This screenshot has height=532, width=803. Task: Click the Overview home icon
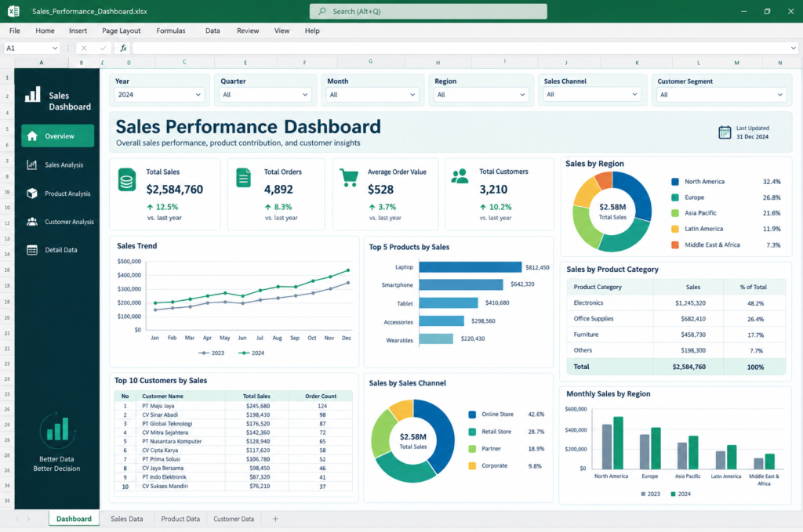coord(32,136)
